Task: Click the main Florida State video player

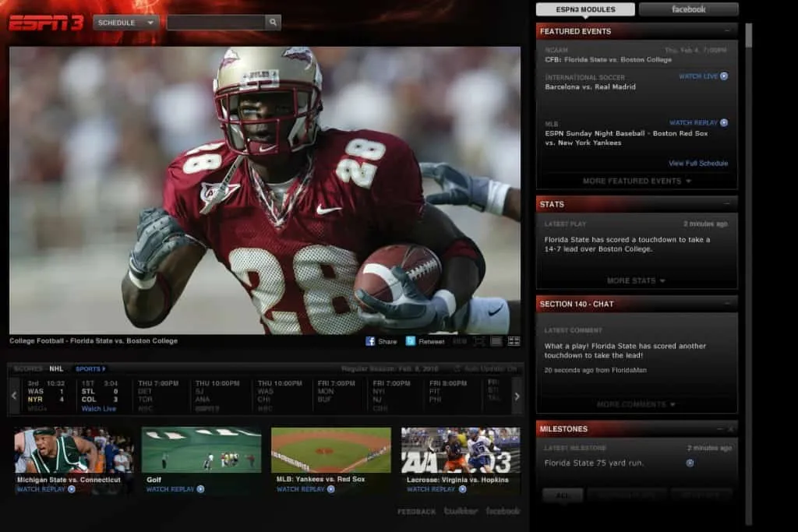Action: 265,191
